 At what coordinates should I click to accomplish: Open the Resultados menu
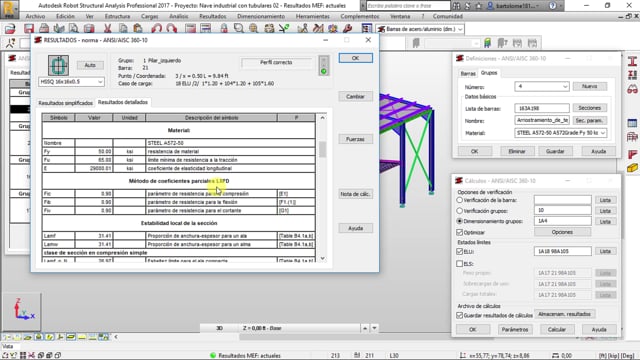[213, 16]
